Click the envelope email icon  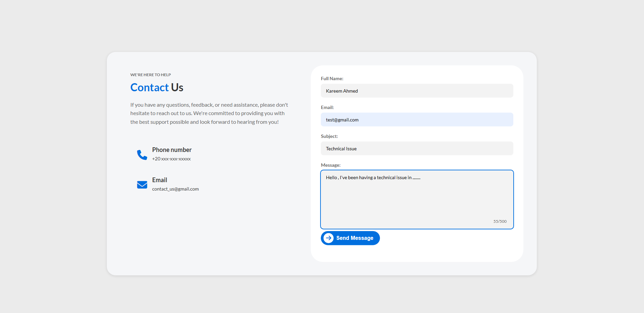(x=141, y=185)
